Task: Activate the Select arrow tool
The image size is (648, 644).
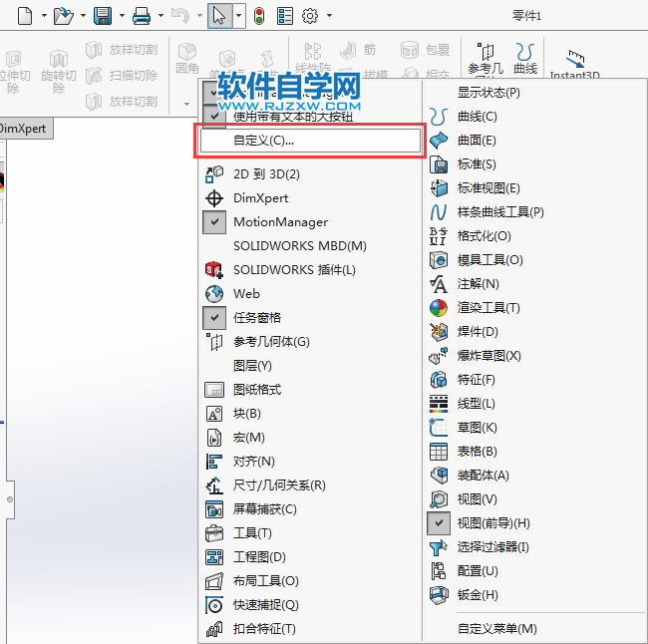Action: click(x=219, y=16)
